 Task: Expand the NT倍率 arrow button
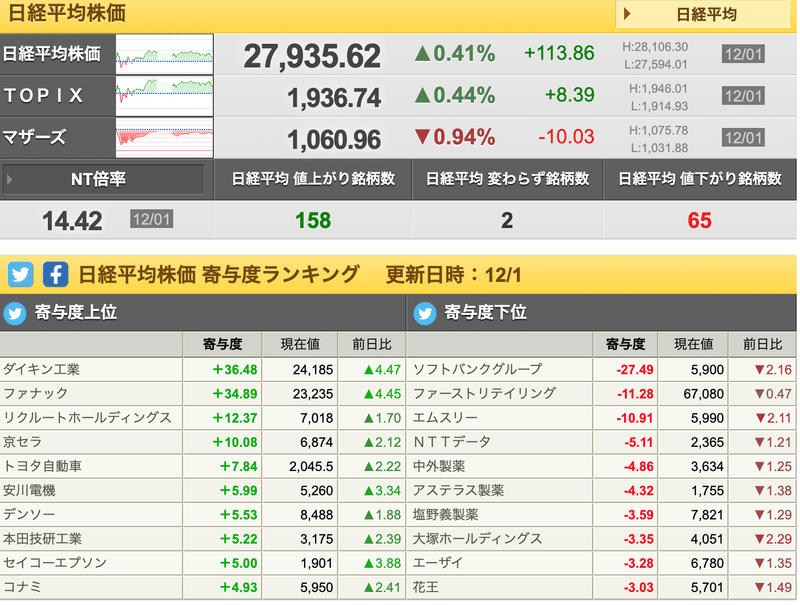tap(104, 179)
